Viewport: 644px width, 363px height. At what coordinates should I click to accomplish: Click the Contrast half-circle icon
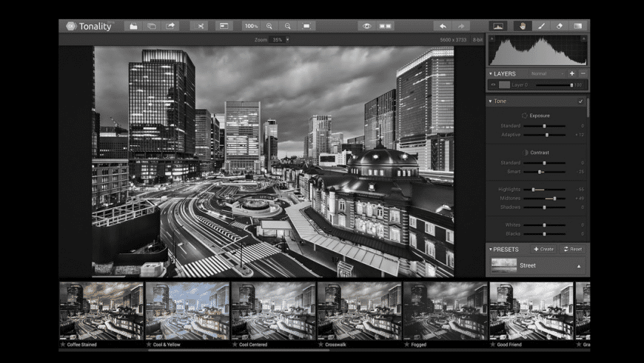pyautogui.click(x=525, y=153)
